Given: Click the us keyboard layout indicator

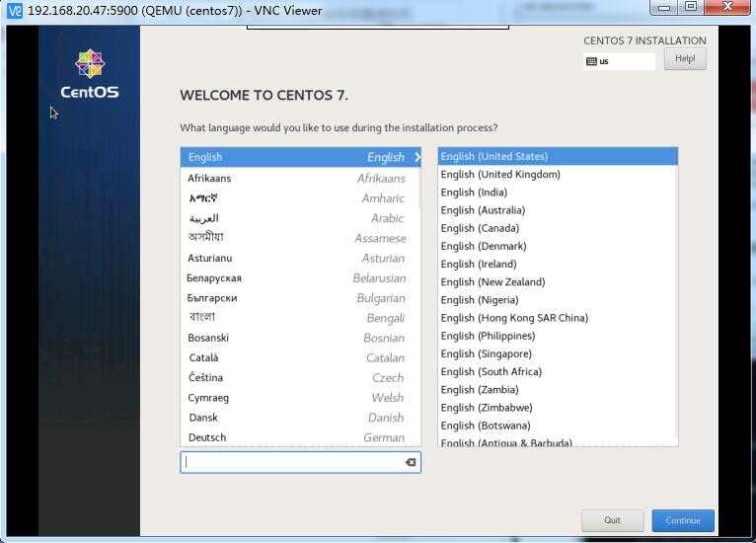Looking at the screenshot, I should (x=620, y=61).
